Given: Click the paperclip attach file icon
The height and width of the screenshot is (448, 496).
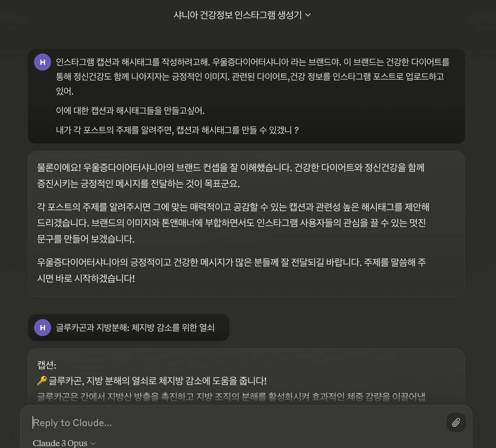Looking at the screenshot, I should coord(456,423).
